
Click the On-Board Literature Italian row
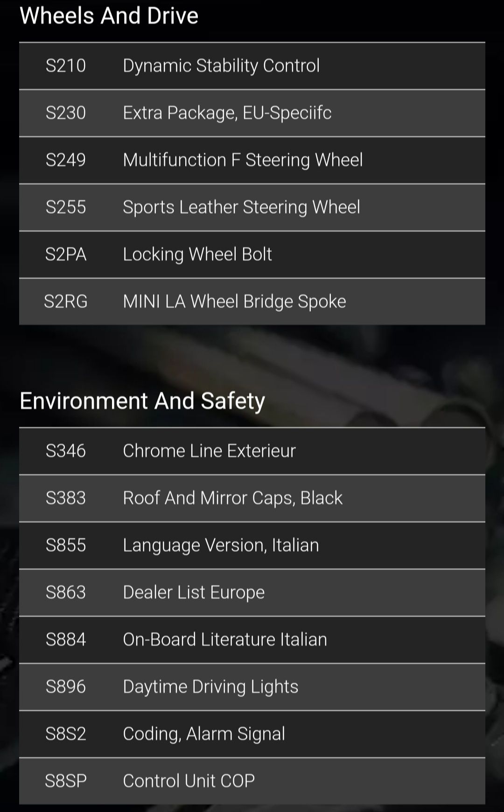click(252, 640)
